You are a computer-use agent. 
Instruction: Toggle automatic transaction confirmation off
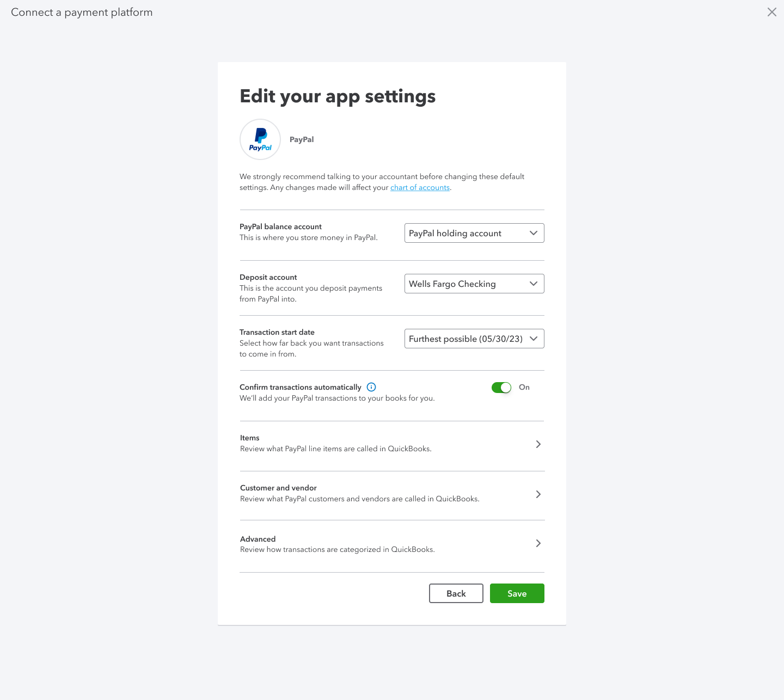(501, 387)
